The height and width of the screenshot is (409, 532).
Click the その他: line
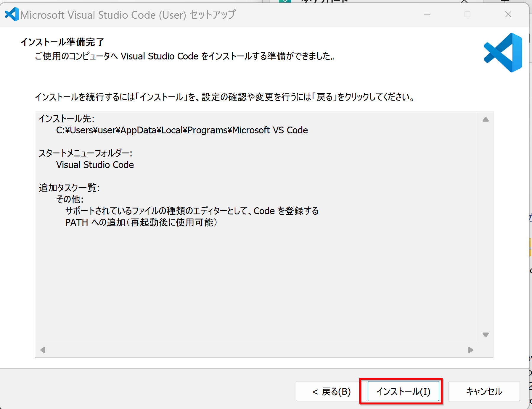click(70, 199)
